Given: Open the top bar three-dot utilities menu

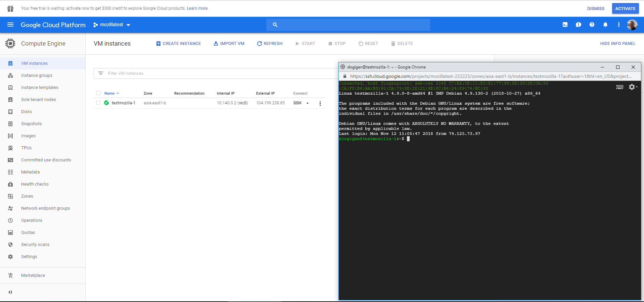Looking at the screenshot, I should tap(619, 24).
